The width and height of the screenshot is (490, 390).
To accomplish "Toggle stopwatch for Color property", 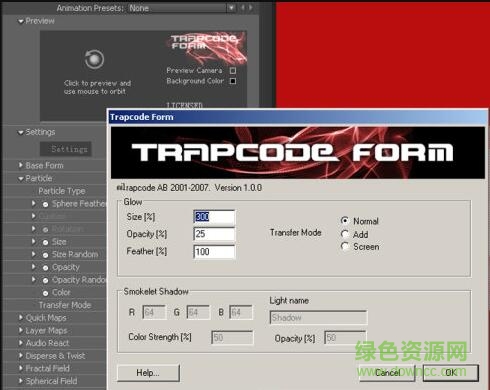I will tap(46, 293).
